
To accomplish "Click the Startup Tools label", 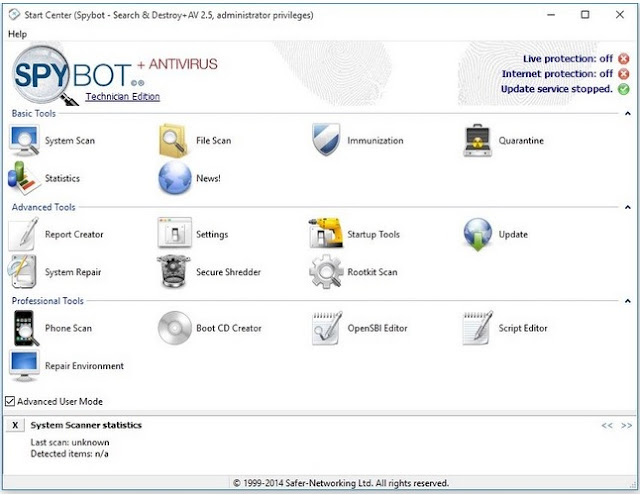I will coord(373,235).
